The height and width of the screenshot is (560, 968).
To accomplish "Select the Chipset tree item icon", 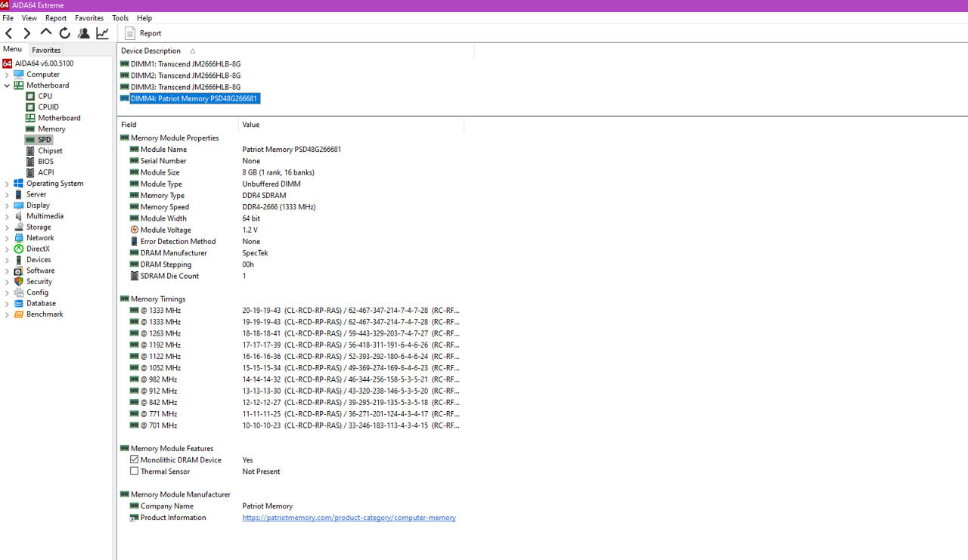I will click(x=30, y=151).
